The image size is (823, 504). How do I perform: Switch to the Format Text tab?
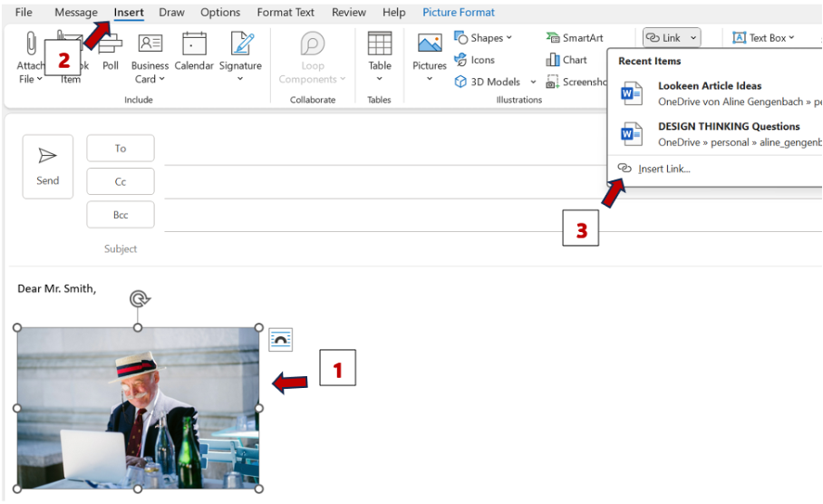[x=286, y=13]
